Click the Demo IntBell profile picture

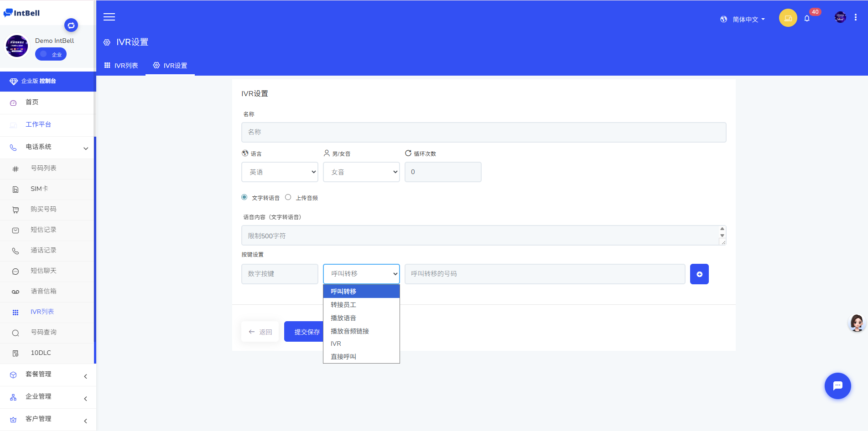pyautogui.click(x=17, y=46)
